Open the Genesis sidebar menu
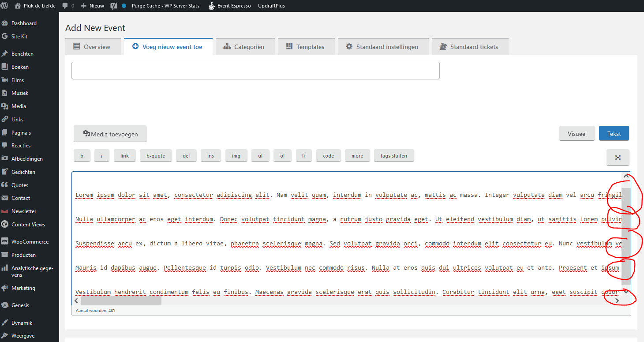Viewport: 644px width, 342px height. coord(20,305)
